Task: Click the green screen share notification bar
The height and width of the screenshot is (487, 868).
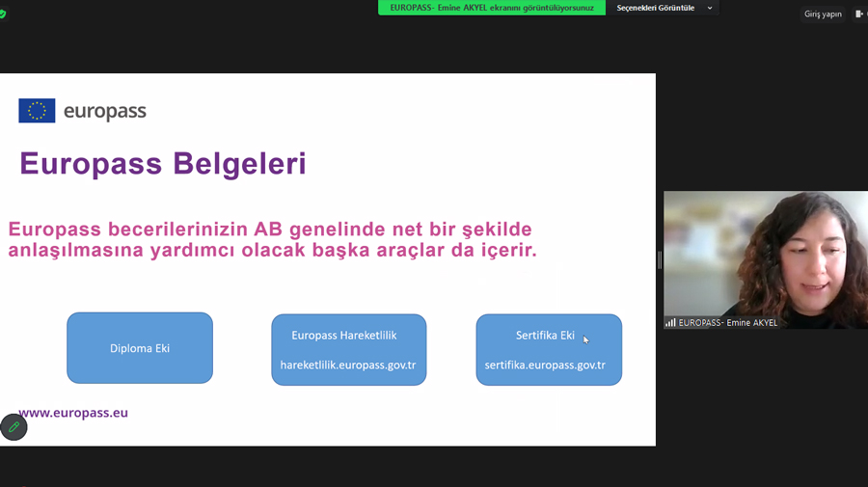Action: [492, 8]
